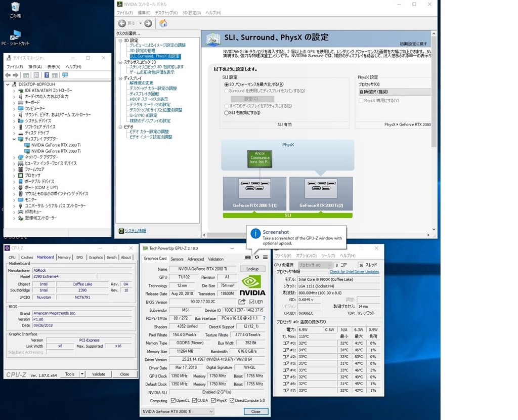Collapse the 3D 設定 tree group in NVIDIA panel
This screenshot has height=420, width=518.
[120, 40]
